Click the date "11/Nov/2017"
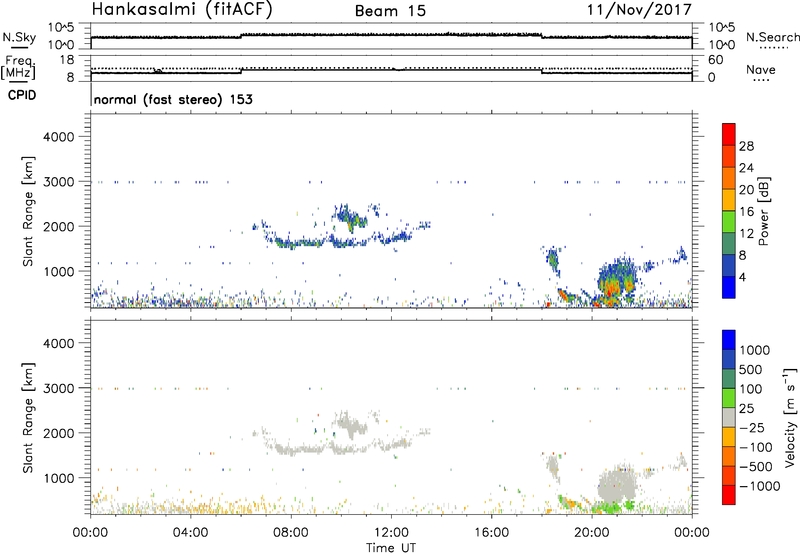Viewport: 800px width, 554px height. pos(639,10)
